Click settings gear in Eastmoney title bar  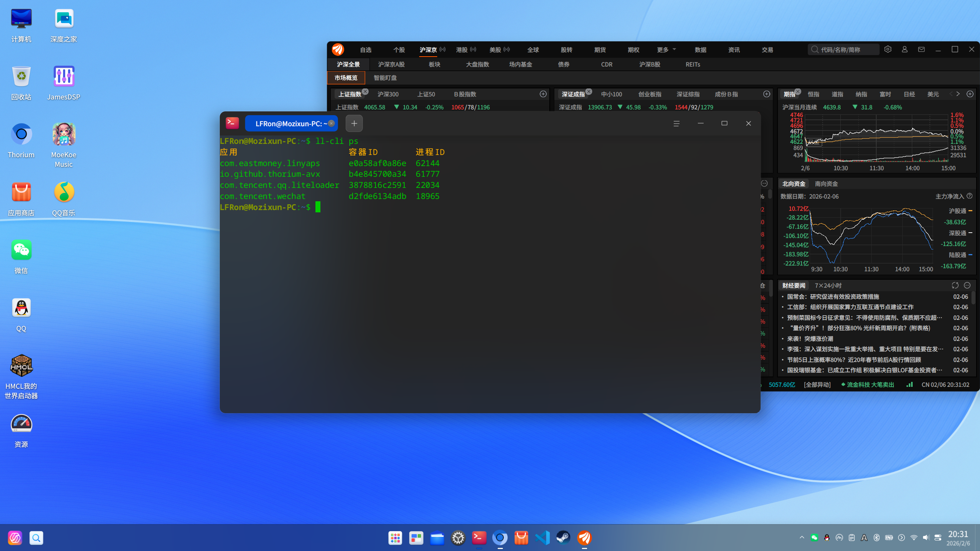(888, 49)
